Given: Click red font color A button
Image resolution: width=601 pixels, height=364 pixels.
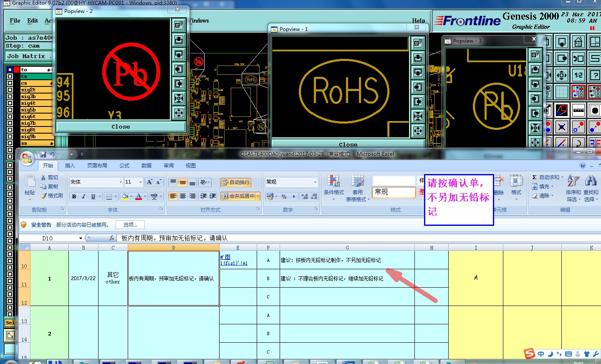Looking at the screenshot, I should point(139,196).
